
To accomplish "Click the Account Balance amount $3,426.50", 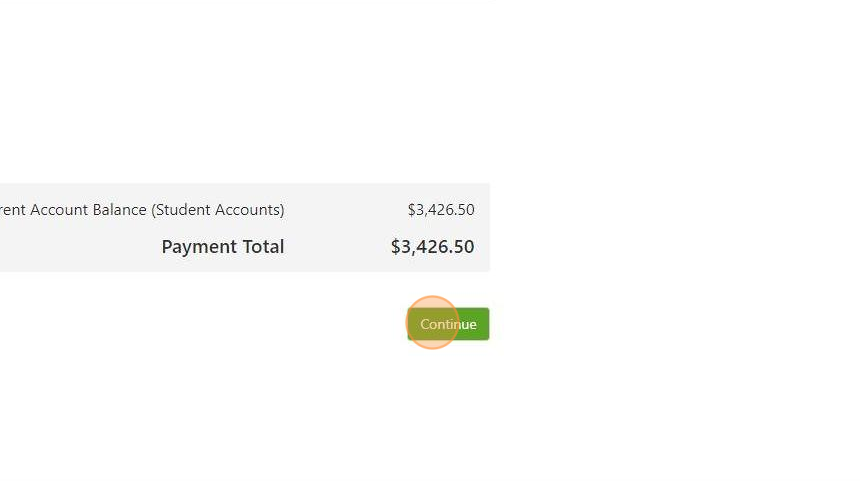I will click(440, 210).
